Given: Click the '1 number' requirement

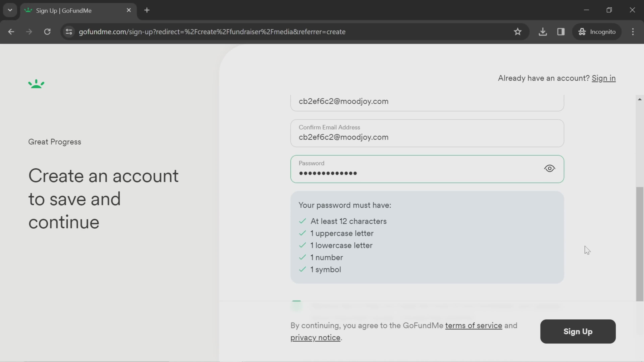Looking at the screenshot, I should tap(327, 258).
